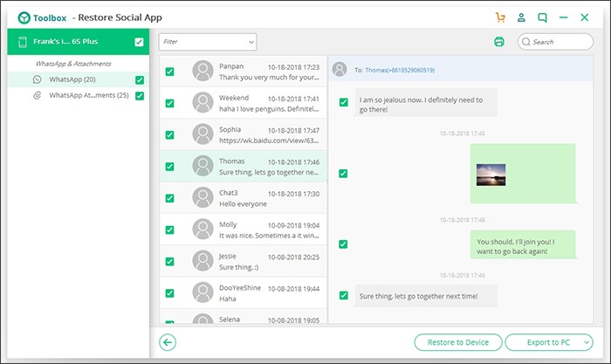The image size is (611, 364).
Task: Click Jessie's avatar icon
Action: pos(203,261)
